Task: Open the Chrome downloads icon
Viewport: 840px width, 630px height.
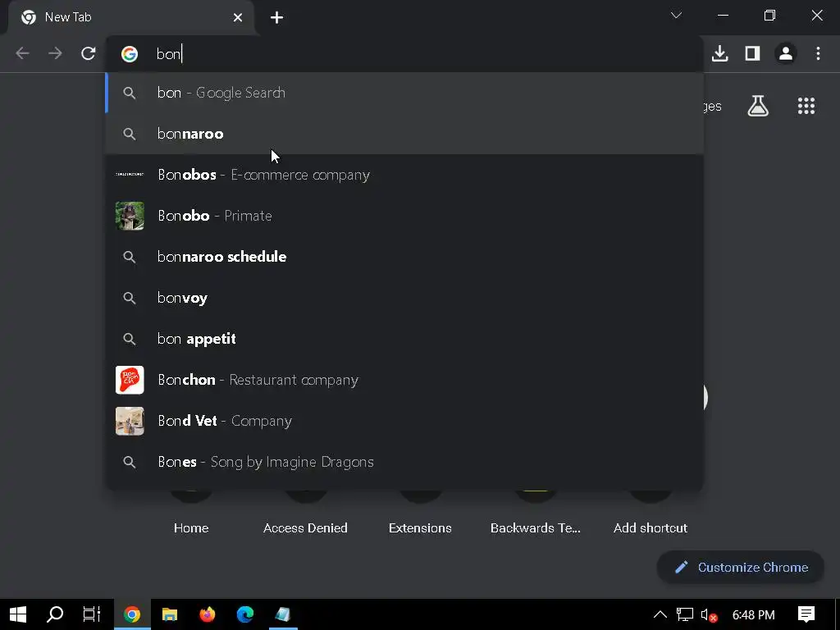Action: tap(720, 53)
